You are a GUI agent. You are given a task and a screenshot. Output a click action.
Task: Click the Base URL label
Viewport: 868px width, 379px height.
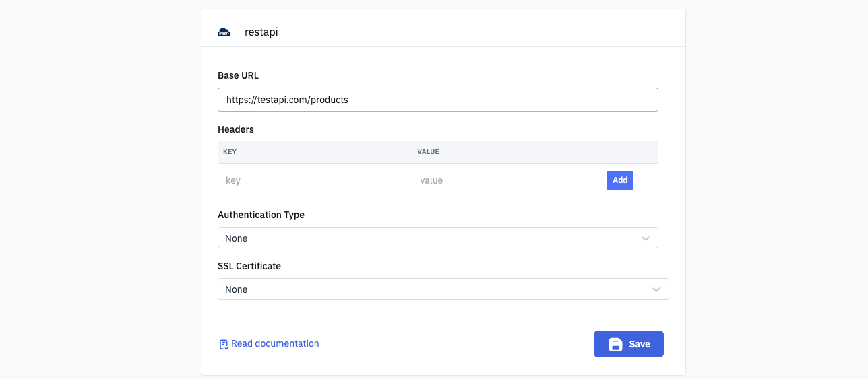pos(238,75)
